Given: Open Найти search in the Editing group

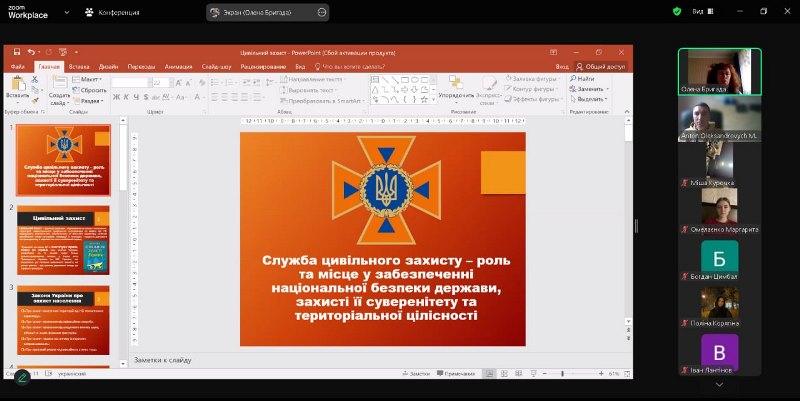Looking at the screenshot, I should (x=583, y=79).
